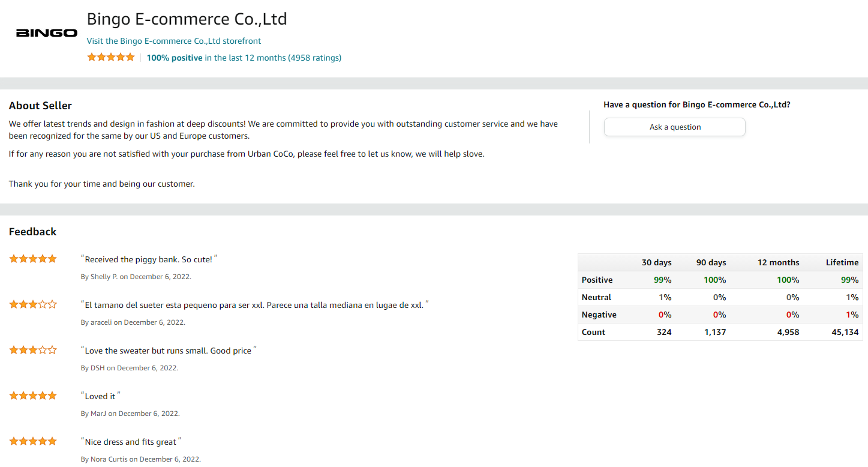Image resolution: width=868 pixels, height=467 pixels.
Task: Select the 30 days column header
Action: pyautogui.click(x=656, y=262)
